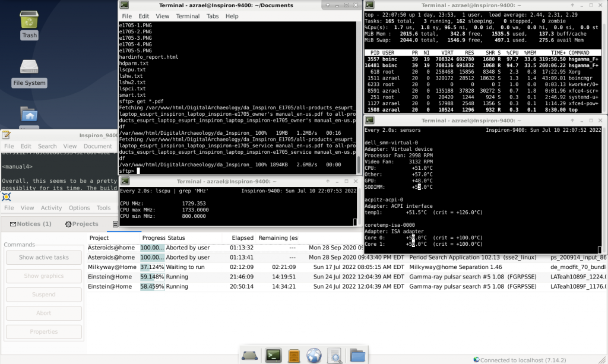Sort tasks by the Status column header
Image resolution: width=608 pixels, height=364 pixels.
[194, 238]
